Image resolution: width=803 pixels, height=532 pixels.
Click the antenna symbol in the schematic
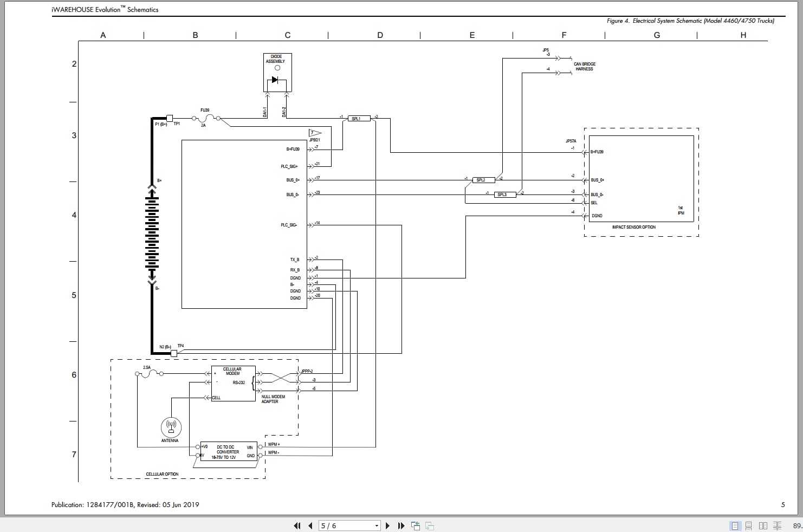point(171,427)
